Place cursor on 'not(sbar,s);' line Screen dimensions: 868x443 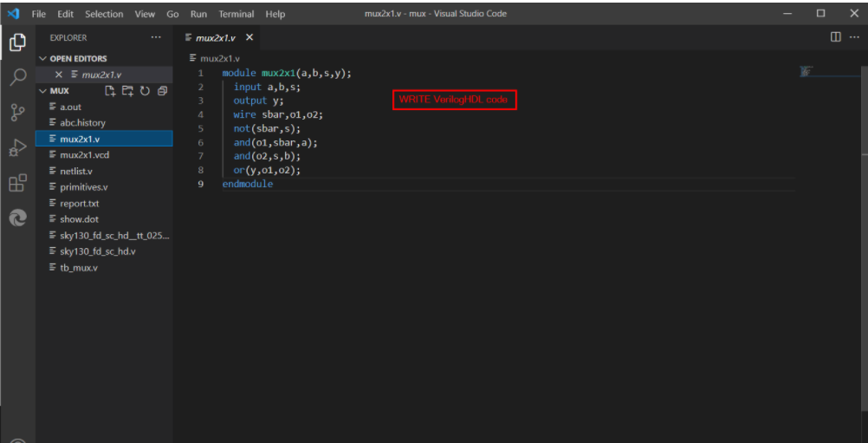tap(267, 128)
